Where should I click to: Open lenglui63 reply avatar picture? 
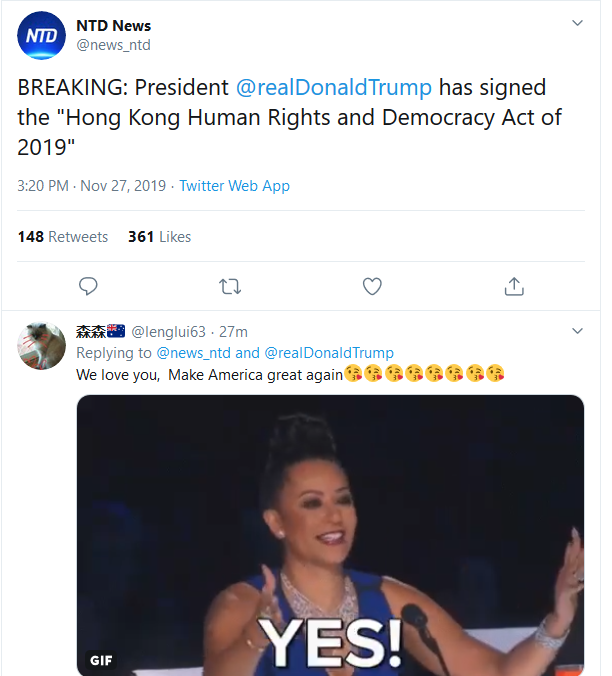coord(41,346)
